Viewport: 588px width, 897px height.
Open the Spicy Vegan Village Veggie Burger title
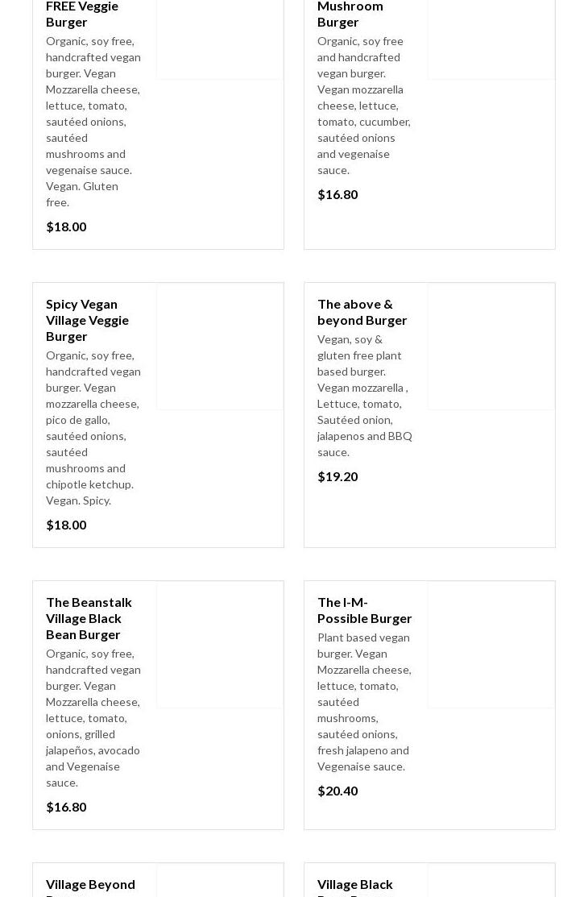(87, 320)
